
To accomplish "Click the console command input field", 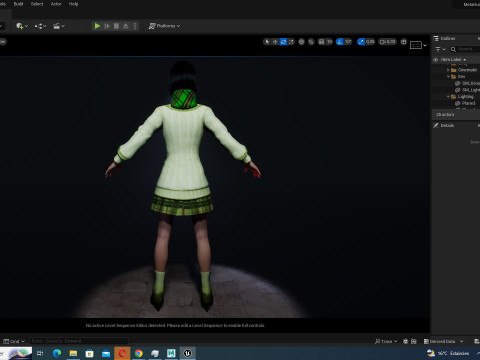I will coord(79,341).
